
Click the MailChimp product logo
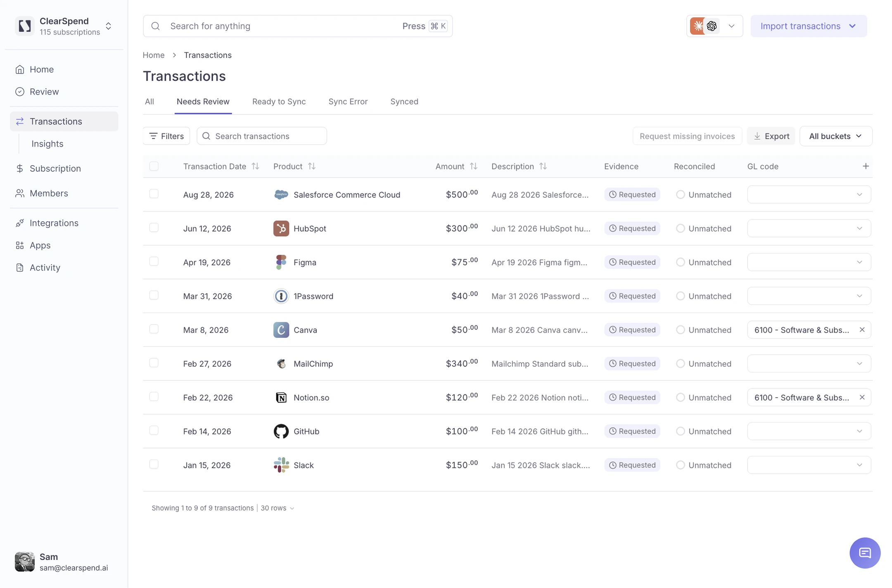click(x=281, y=364)
